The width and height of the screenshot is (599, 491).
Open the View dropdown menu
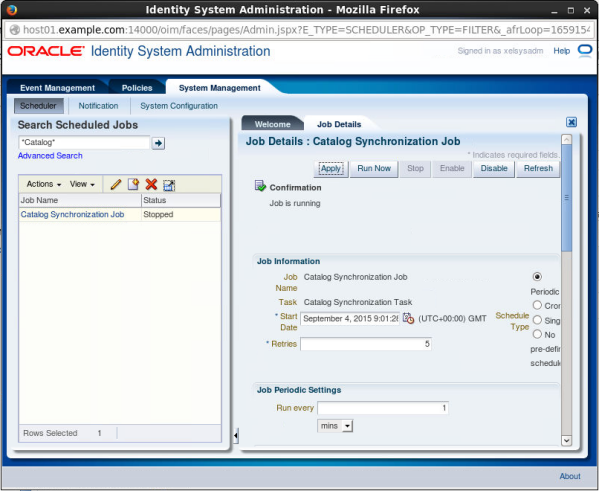point(82,184)
